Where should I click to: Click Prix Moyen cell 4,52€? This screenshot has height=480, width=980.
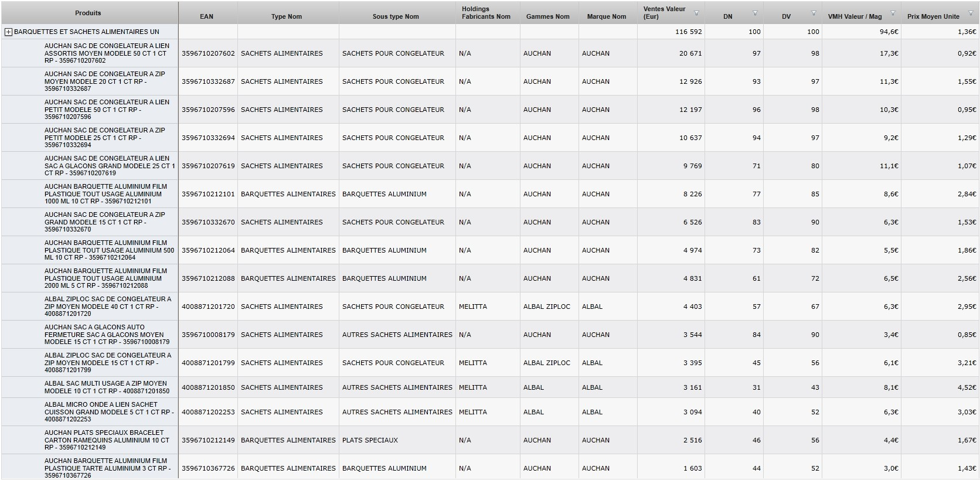(967, 387)
